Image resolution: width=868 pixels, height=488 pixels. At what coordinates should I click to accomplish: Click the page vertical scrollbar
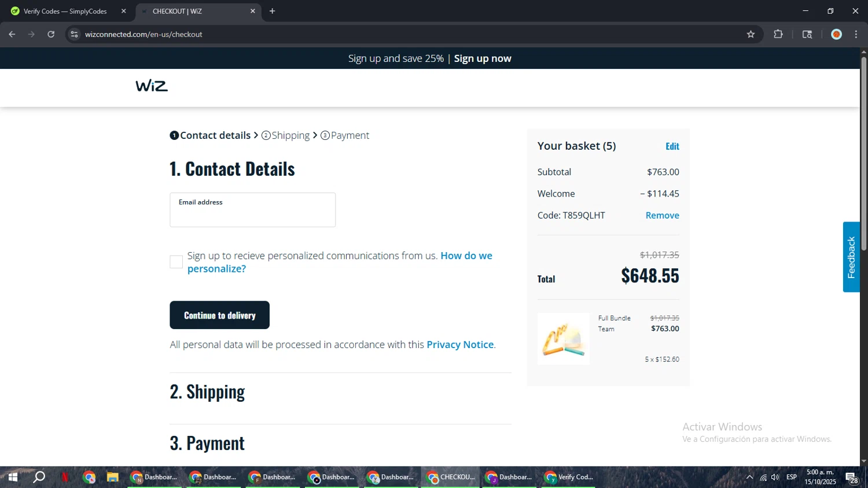tap(863, 153)
